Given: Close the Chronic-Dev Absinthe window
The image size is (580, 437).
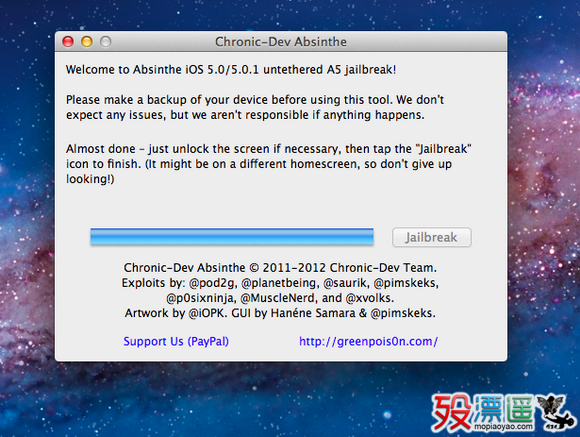Looking at the screenshot, I should [68, 41].
